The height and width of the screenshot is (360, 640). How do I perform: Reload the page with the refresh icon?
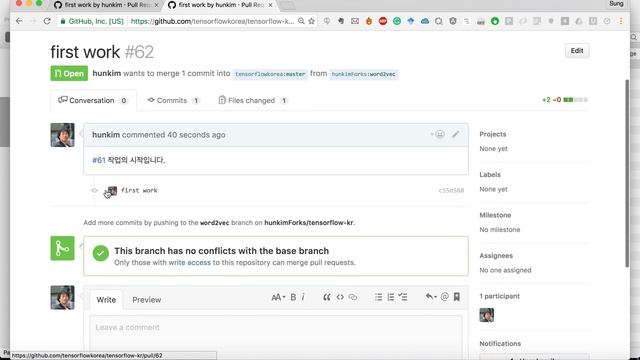pos(47,21)
